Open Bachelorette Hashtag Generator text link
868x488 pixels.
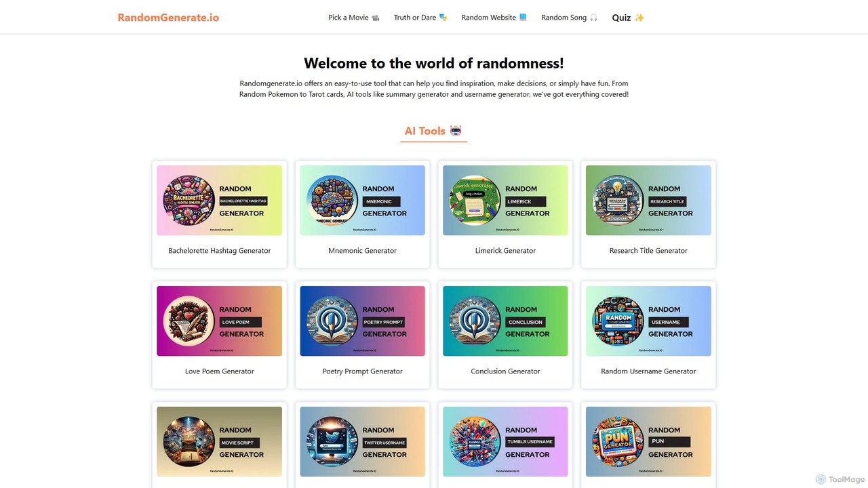pyautogui.click(x=220, y=251)
